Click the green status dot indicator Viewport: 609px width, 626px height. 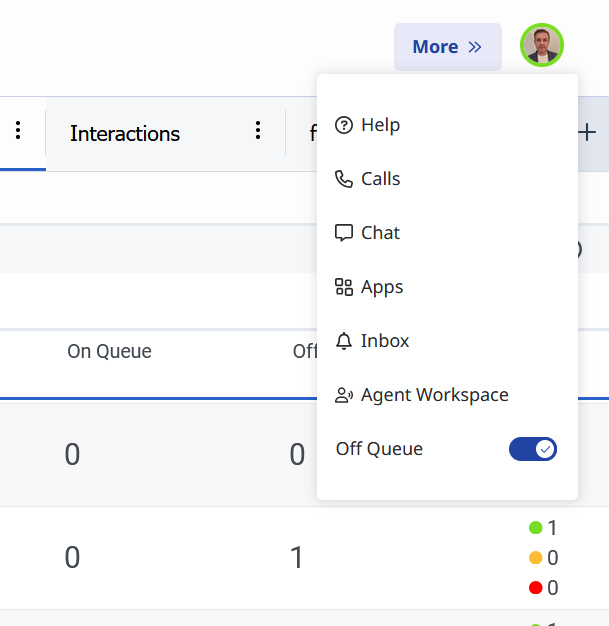coord(535,528)
